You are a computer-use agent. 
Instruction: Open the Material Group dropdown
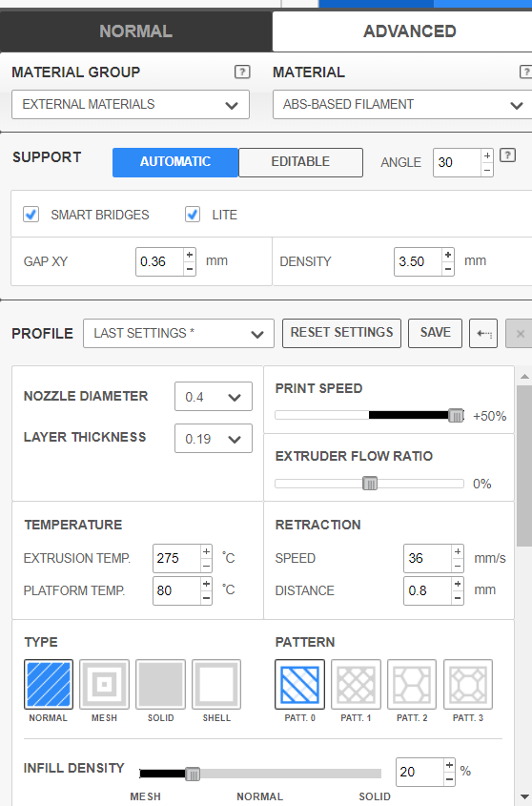point(131,104)
